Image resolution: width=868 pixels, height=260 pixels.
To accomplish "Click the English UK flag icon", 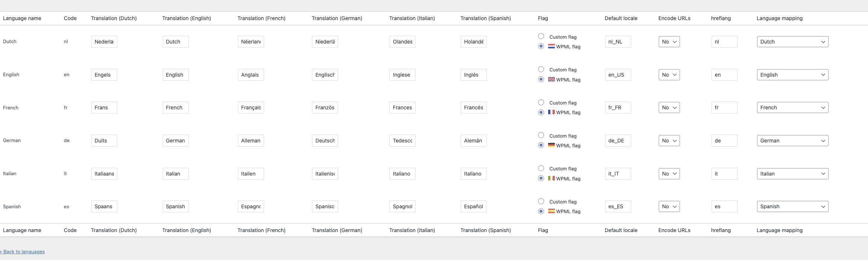I will click(551, 79).
